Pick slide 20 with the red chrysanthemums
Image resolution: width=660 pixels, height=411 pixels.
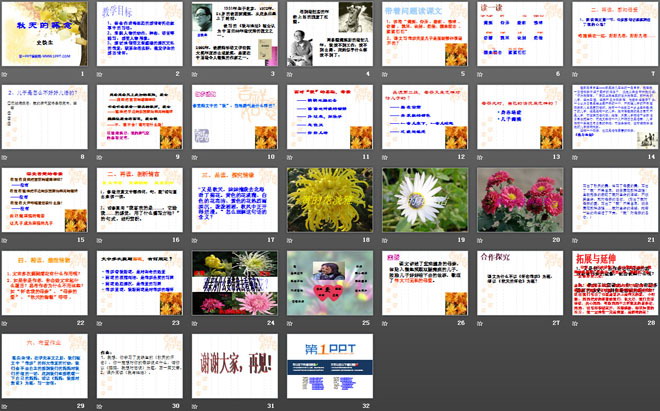512,201
